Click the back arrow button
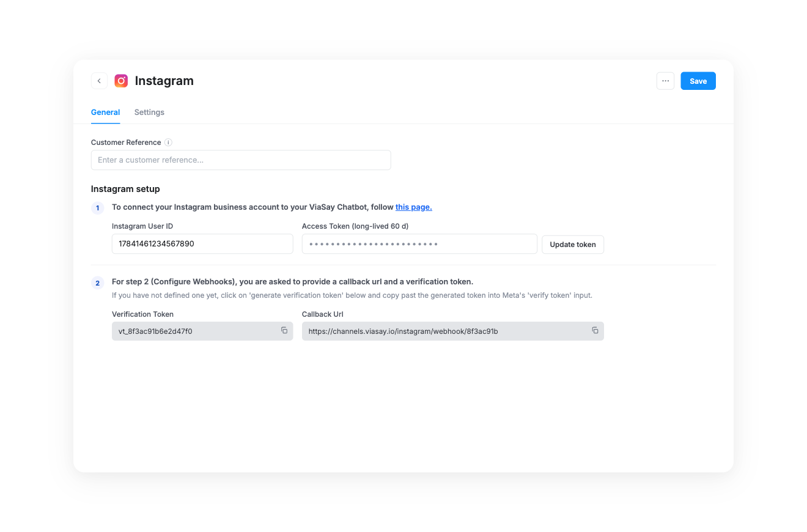The height and width of the screenshot is (532, 807). pos(99,81)
